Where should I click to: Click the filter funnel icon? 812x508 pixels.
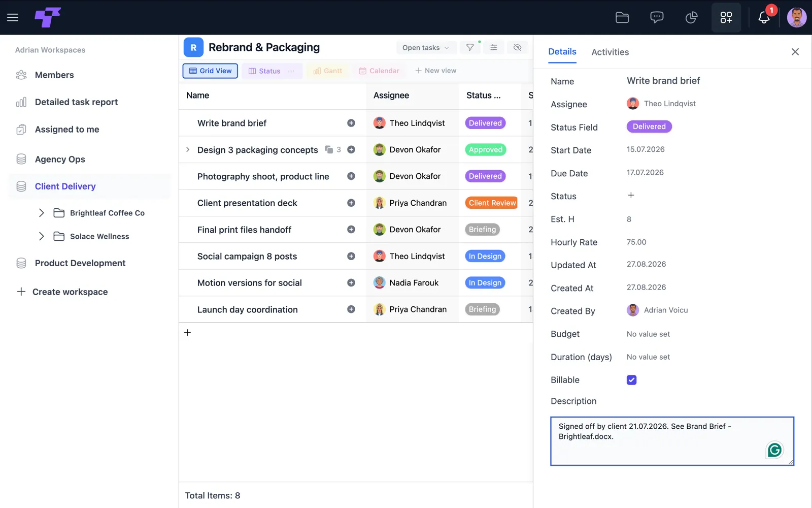470,47
